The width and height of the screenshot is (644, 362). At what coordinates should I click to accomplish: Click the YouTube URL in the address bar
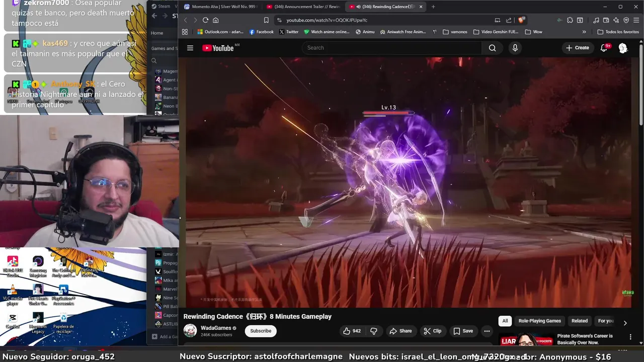[x=327, y=20]
